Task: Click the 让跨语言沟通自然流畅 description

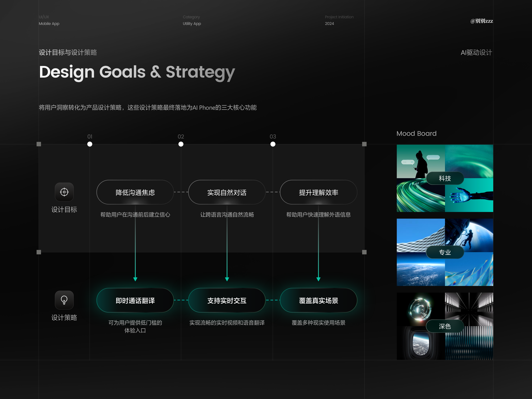Action: click(x=227, y=214)
